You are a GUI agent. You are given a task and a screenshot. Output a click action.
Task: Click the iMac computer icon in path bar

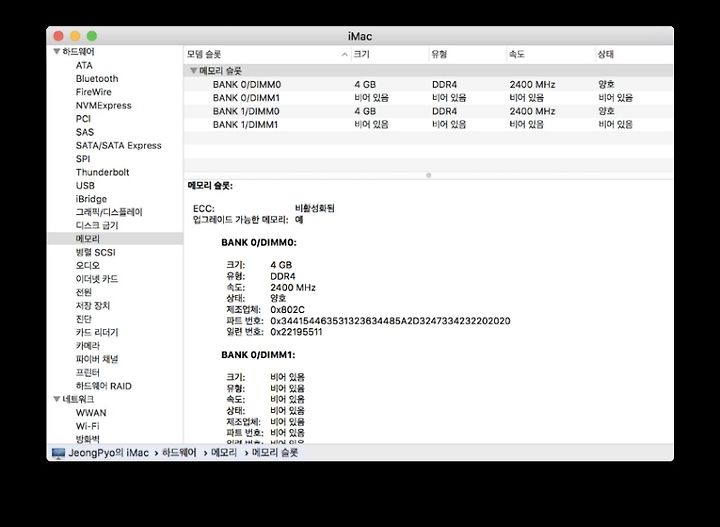click(58, 453)
